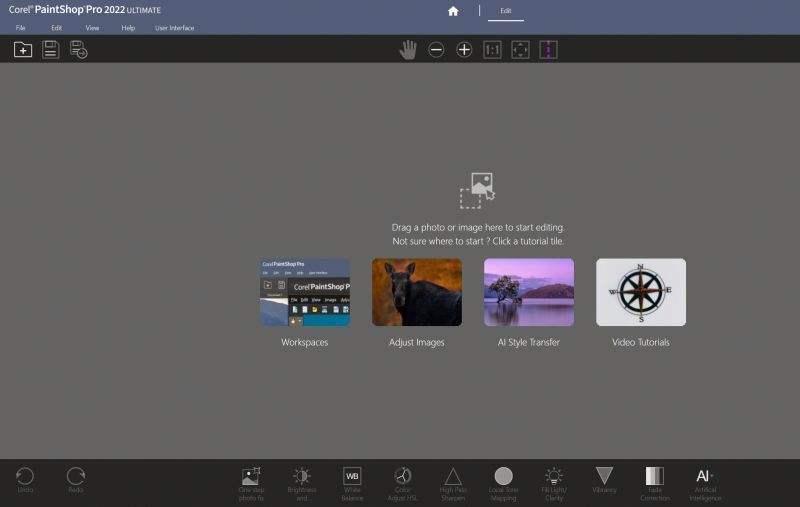
Task: Select the Pan hand tool
Action: click(408, 50)
